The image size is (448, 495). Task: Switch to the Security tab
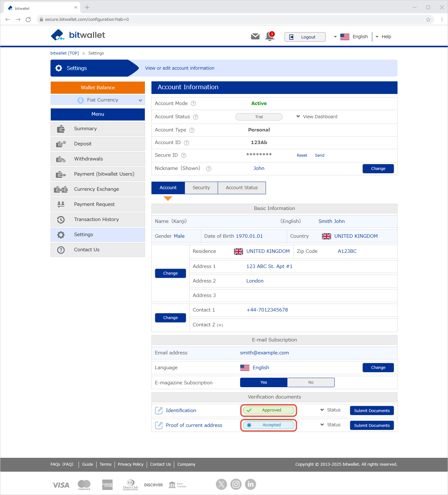pyautogui.click(x=201, y=188)
